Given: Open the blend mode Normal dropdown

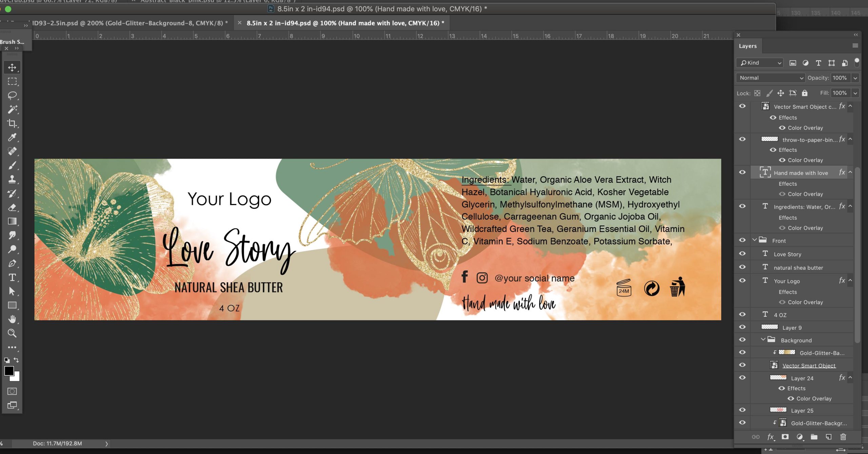Looking at the screenshot, I should pos(771,78).
